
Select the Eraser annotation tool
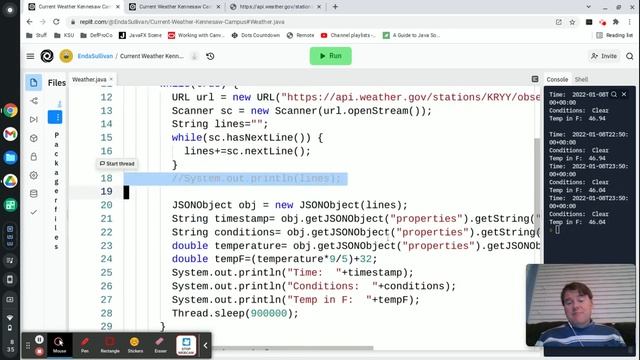point(160,344)
